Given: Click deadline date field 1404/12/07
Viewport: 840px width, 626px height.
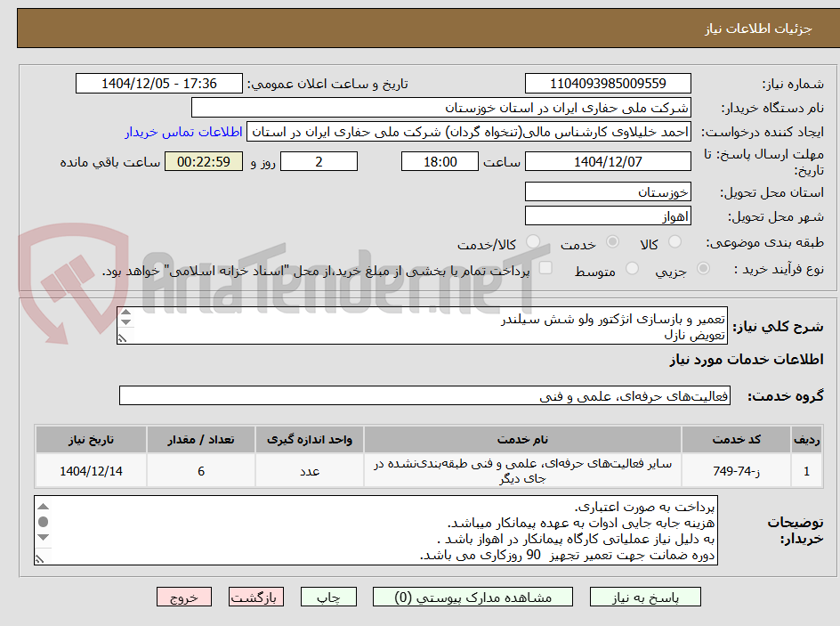Looking at the screenshot, I should 608,161.
